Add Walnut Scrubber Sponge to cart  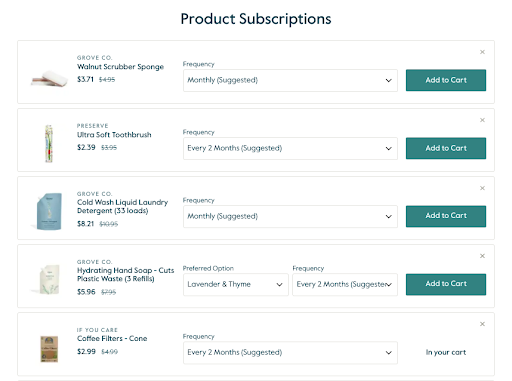click(446, 80)
